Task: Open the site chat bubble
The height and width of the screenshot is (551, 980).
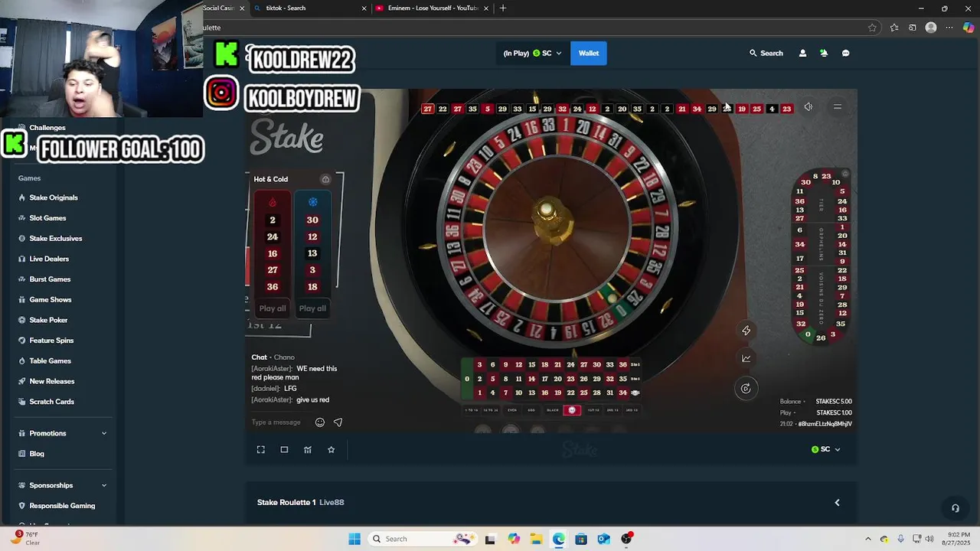Action: click(846, 54)
